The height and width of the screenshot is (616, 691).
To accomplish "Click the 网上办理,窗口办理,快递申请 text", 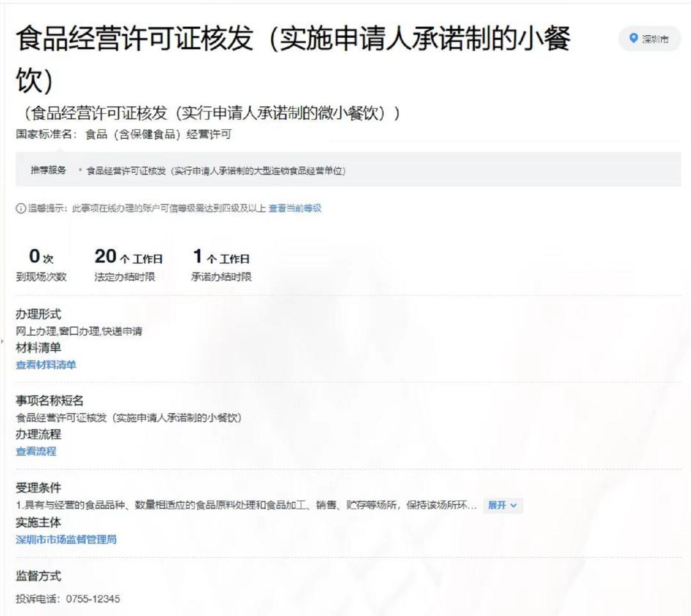I will pos(79,331).
